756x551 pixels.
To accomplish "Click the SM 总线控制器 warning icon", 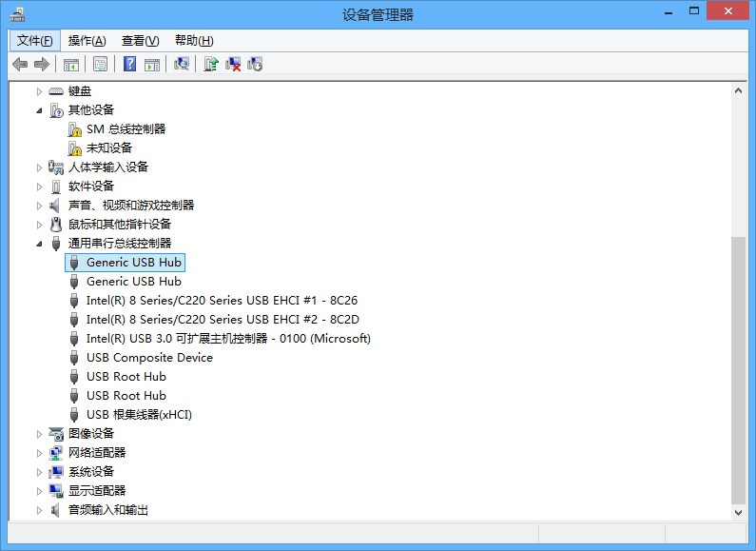I will pyautogui.click(x=74, y=129).
